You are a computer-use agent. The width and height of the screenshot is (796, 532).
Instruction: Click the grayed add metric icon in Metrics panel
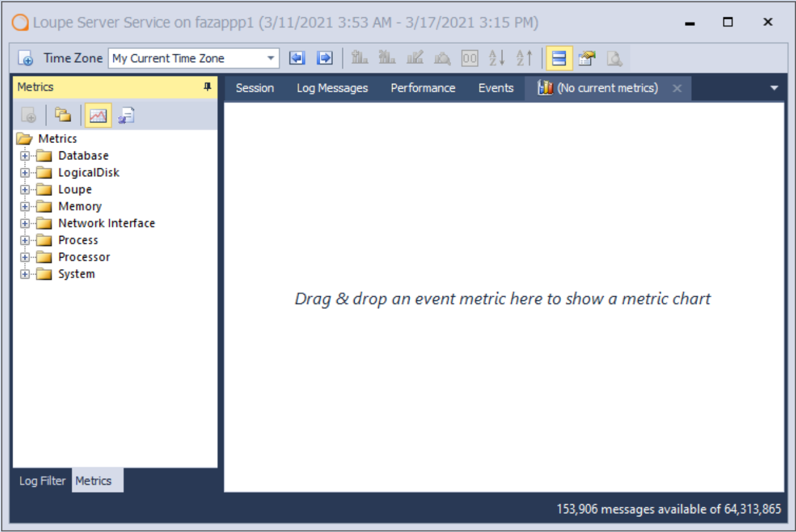[28, 115]
